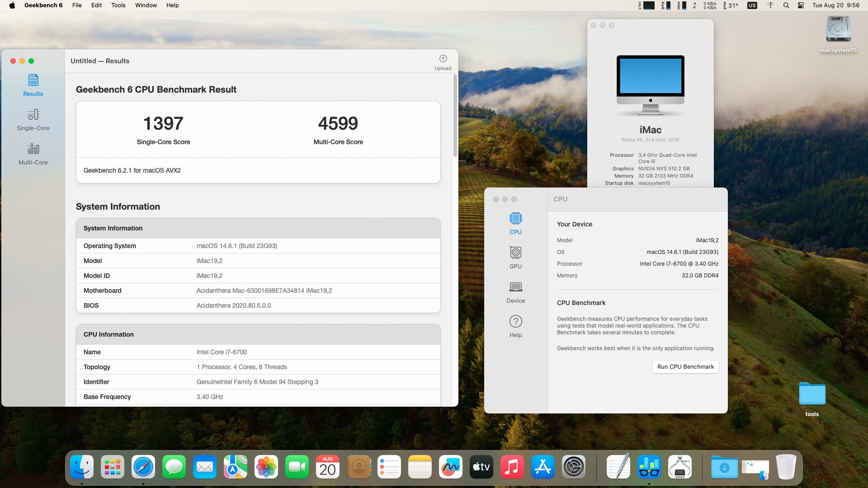Open the Window menu
Image resolution: width=868 pixels, height=488 pixels.
pos(146,5)
